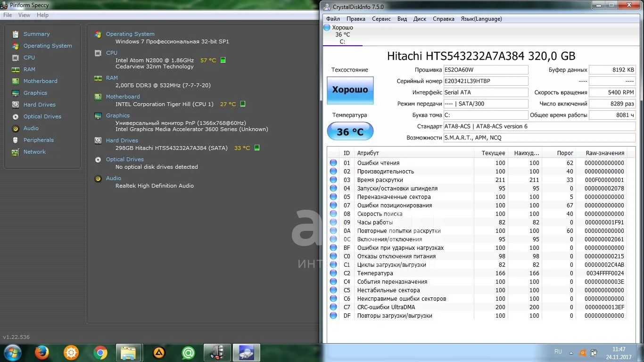Screen dimensions: 644x362
Task: Select the RAM icon in the sidebar
Action: (x=16, y=69)
